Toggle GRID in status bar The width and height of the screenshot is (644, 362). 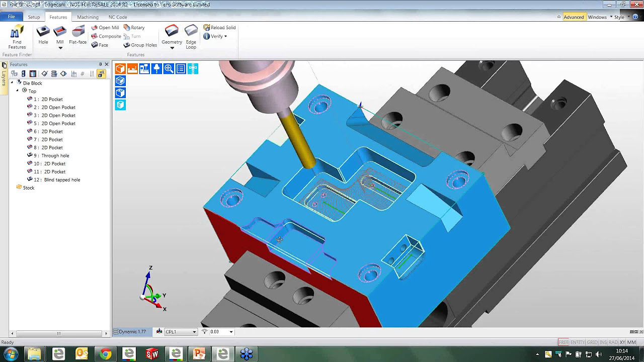click(x=592, y=342)
